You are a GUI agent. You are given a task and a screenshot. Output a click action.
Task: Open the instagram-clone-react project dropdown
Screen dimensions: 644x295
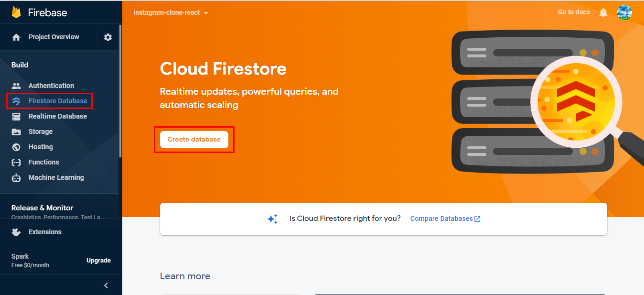coord(170,12)
